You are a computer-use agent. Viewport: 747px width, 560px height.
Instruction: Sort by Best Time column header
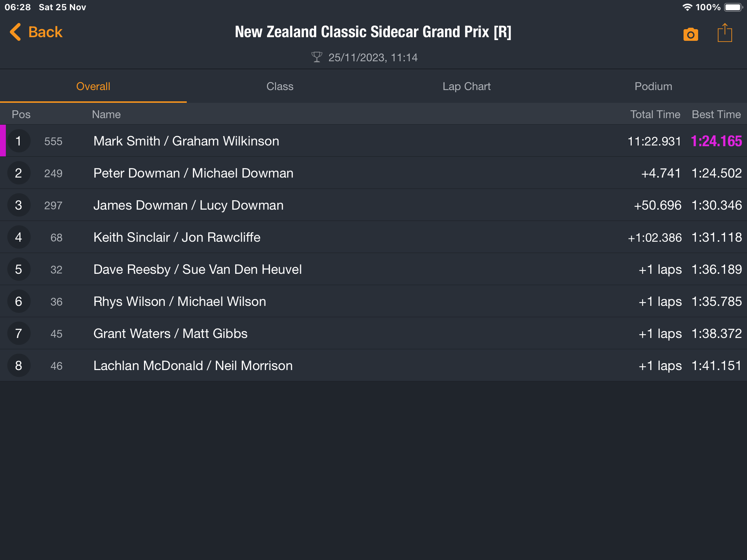(716, 114)
